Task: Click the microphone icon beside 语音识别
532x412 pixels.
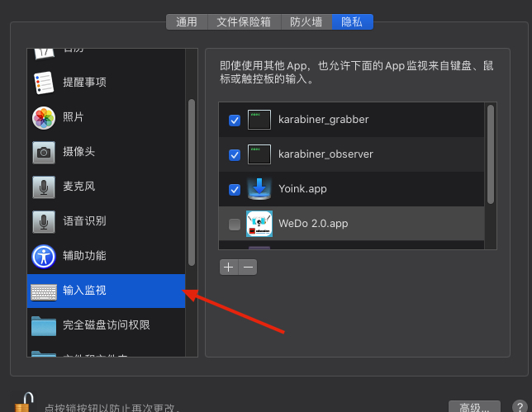Action: 44,222
